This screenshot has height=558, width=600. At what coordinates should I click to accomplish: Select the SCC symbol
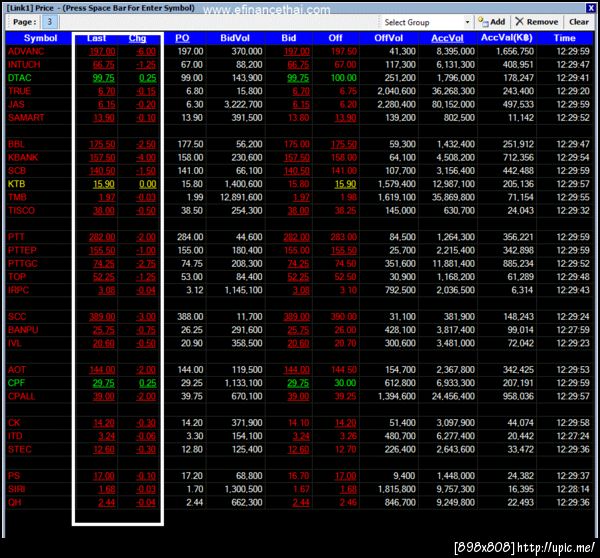tap(17, 317)
